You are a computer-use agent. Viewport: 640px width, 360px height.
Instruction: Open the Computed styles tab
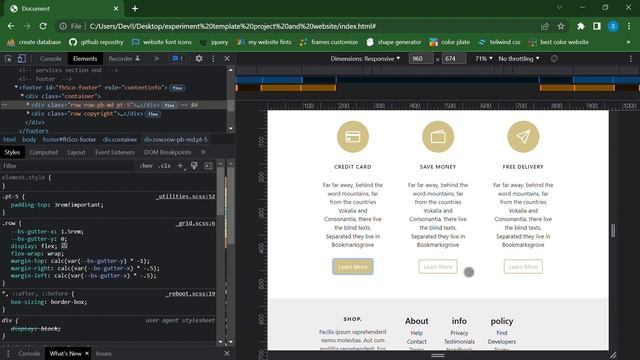[x=44, y=152]
